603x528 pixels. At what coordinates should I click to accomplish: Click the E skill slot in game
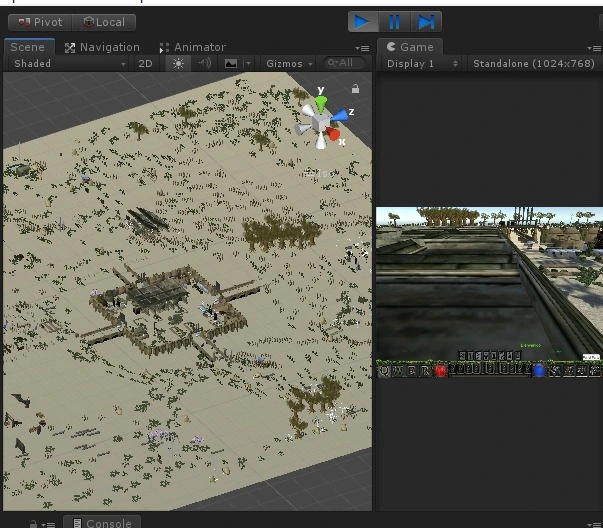411,371
